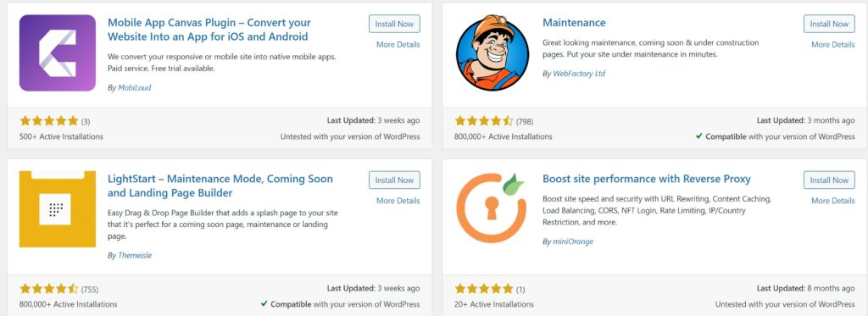Click the purple Mobile App Canvas plugin icon
Viewport: 868px width, 316px height.
(x=57, y=53)
